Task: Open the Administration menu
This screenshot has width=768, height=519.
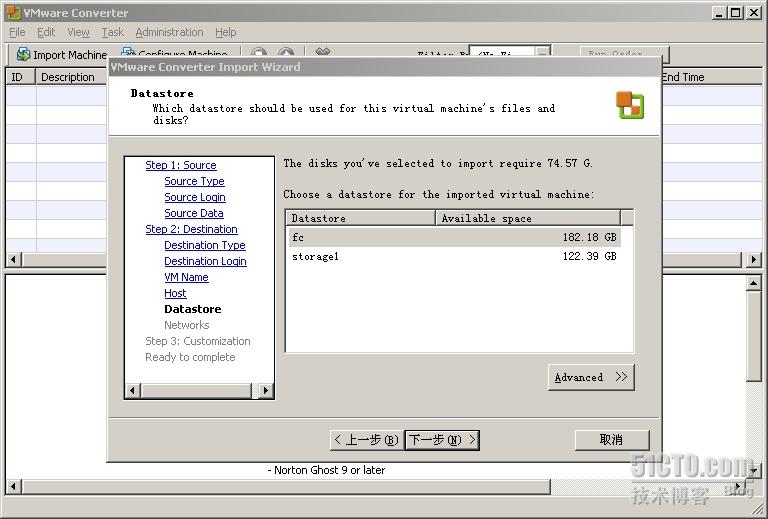Action: (169, 32)
